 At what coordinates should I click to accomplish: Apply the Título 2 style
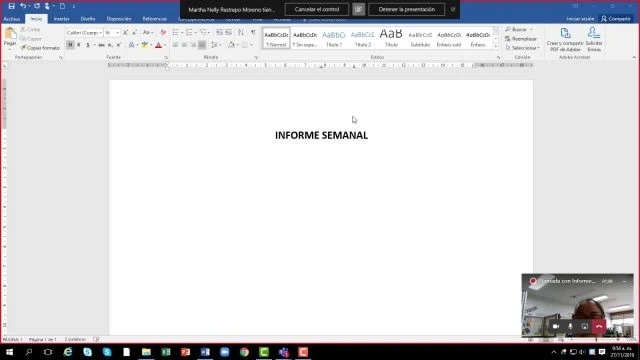[x=362, y=38]
